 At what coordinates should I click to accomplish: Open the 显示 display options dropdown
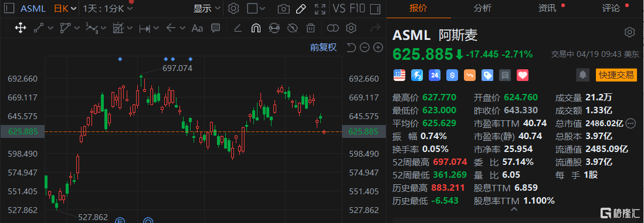click(x=207, y=8)
